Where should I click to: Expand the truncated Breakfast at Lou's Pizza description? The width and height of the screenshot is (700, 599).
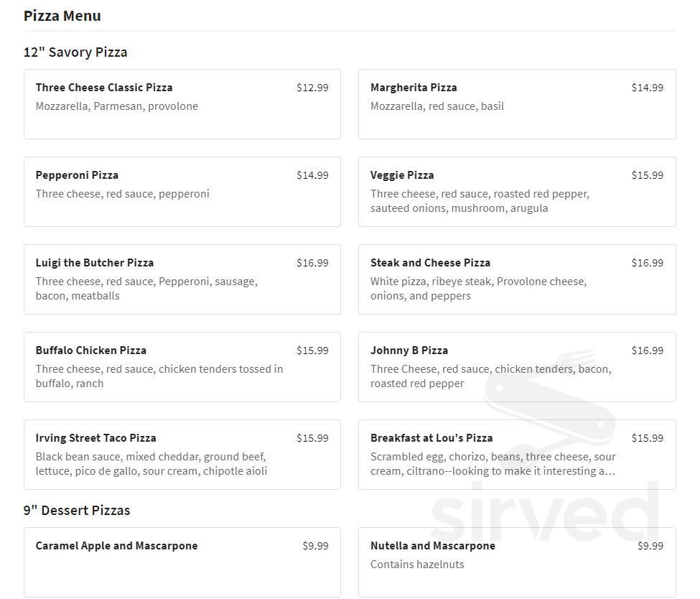[x=493, y=471]
